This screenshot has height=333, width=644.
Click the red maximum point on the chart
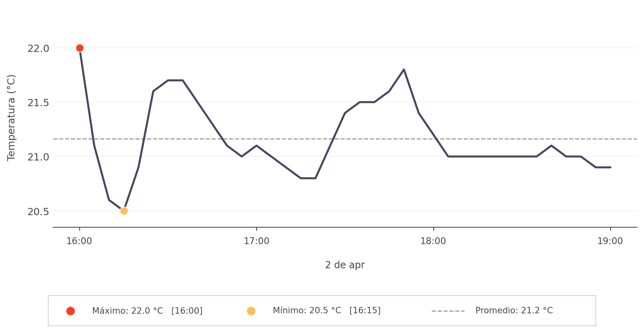click(x=80, y=48)
